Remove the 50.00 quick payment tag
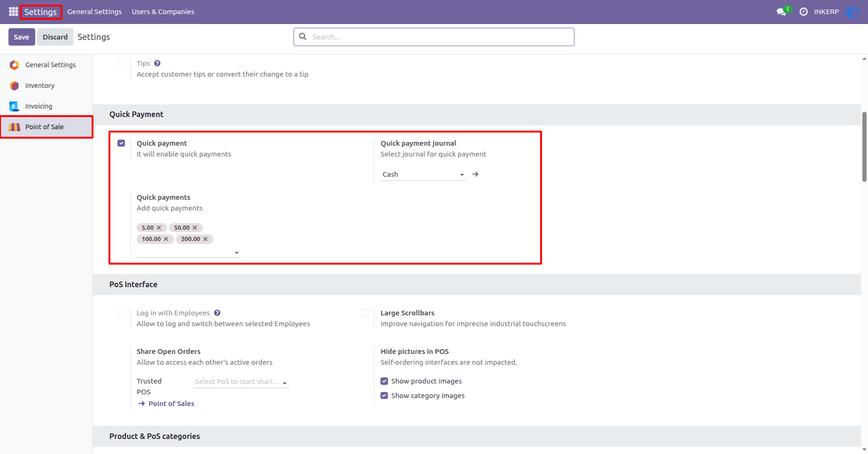Image resolution: width=868 pixels, height=454 pixels. coord(195,228)
